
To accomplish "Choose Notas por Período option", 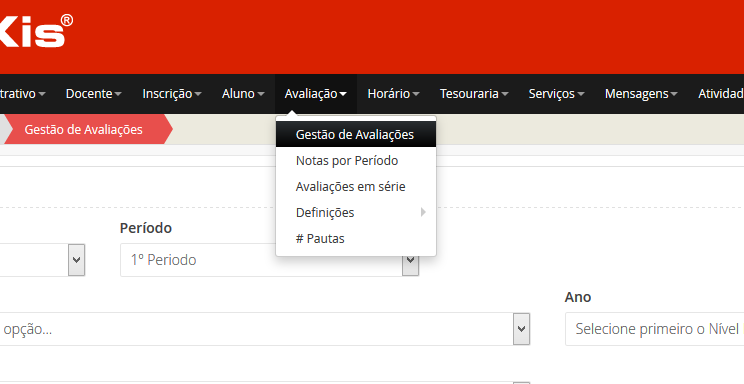I will pos(356,160).
